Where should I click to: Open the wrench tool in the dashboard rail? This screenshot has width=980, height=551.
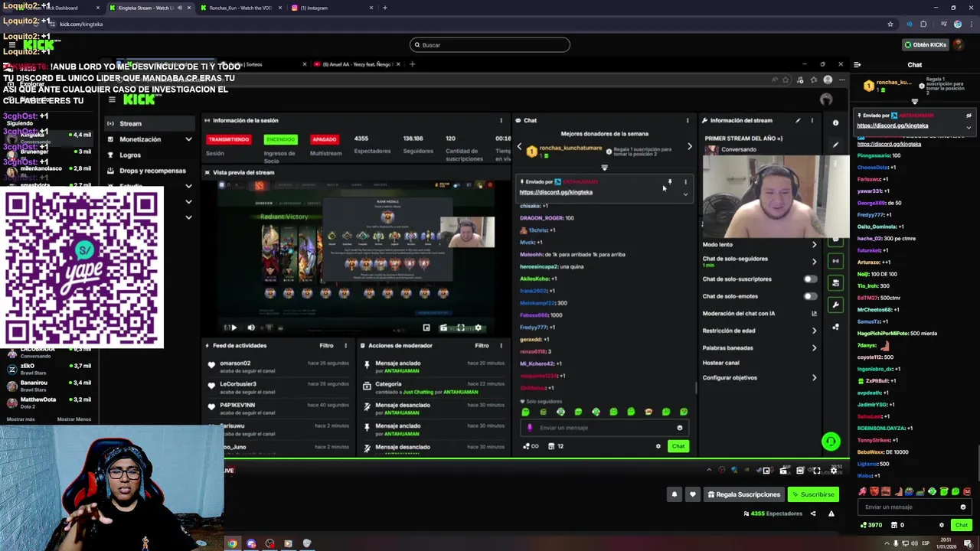click(835, 305)
